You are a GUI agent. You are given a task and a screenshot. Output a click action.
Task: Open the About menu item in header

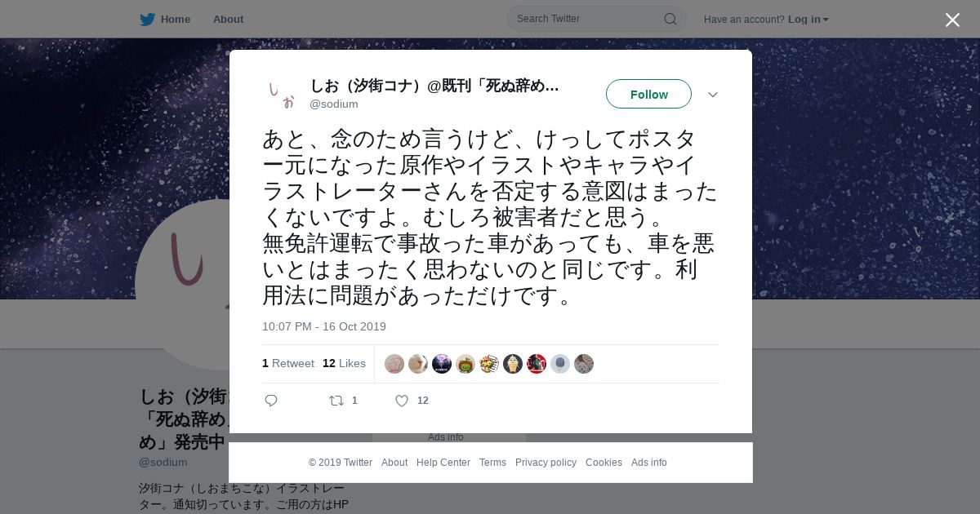228,20
